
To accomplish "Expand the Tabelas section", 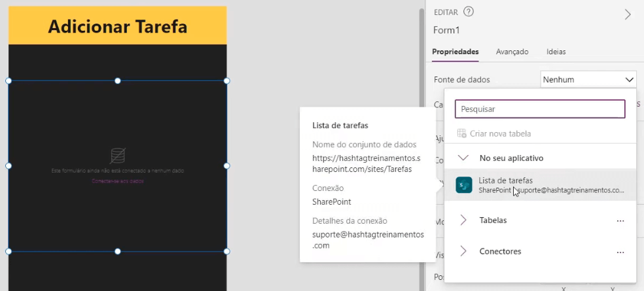I will click(x=463, y=220).
